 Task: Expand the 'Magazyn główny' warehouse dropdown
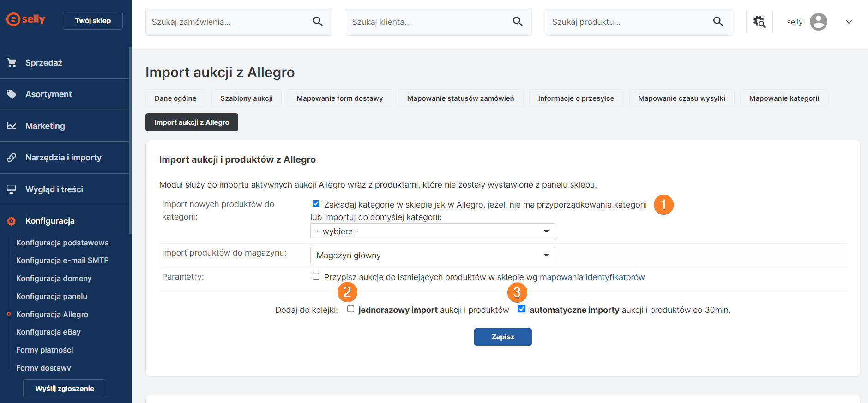click(x=432, y=256)
